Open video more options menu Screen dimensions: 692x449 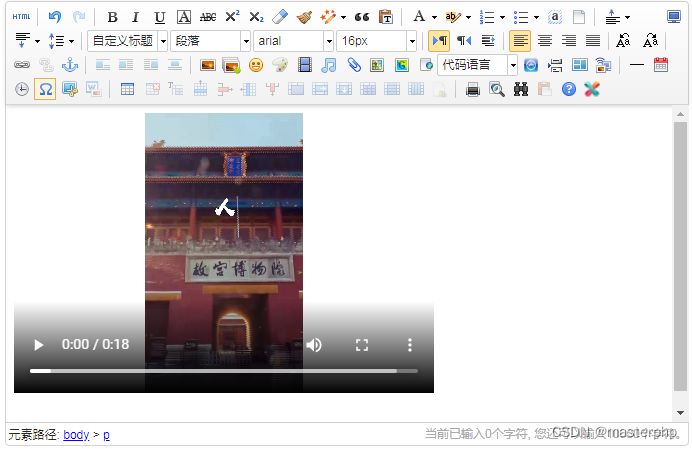410,345
